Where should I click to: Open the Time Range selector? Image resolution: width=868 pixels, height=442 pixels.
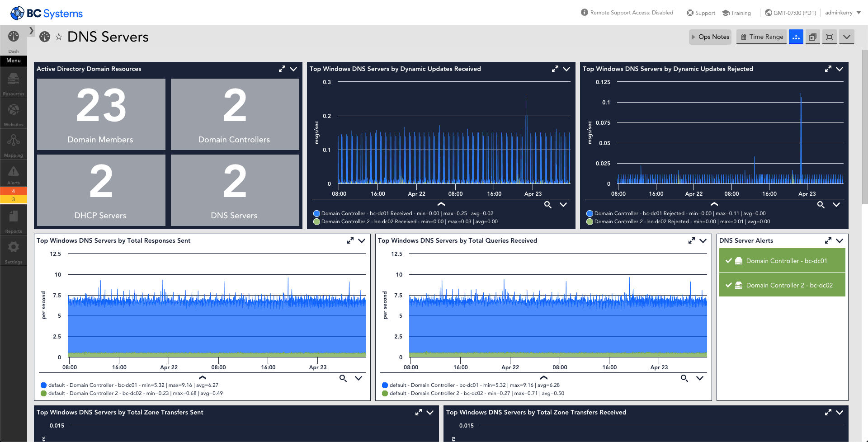click(x=762, y=37)
